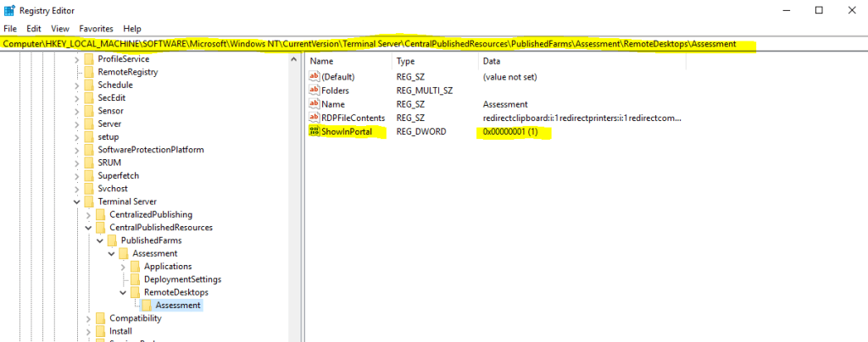Expand the ProfileService key
This screenshot has height=342, width=868.
pos(77,59)
